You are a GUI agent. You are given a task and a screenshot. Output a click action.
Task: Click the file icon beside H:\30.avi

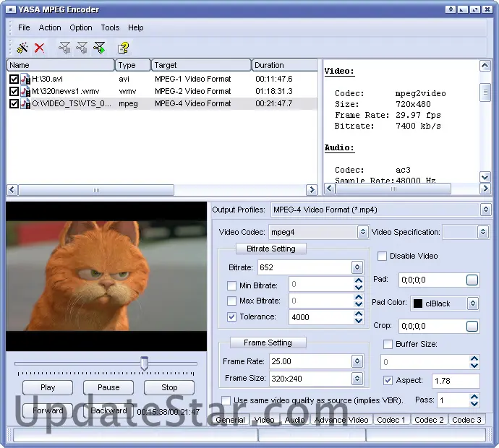[x=25, y=79]
